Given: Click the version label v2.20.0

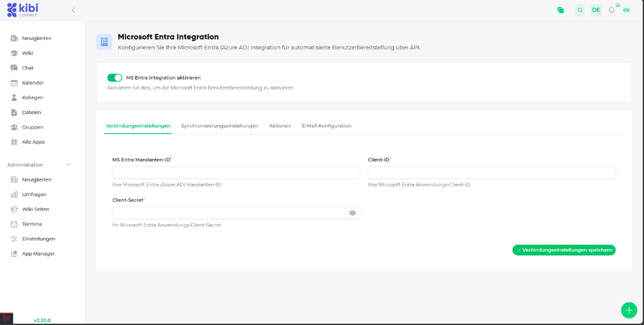Looking at the screenshot, I should coord(42,320).
